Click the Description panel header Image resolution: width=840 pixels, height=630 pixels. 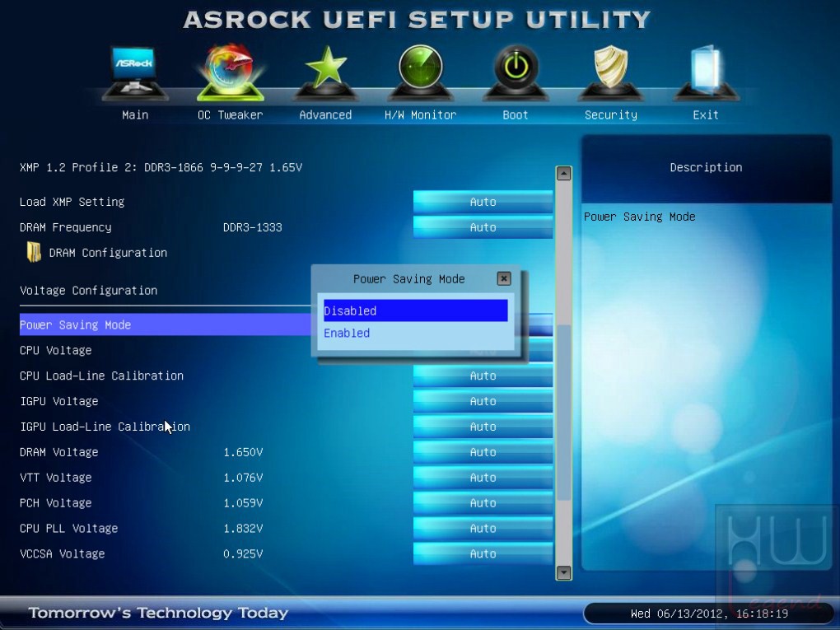706,168
